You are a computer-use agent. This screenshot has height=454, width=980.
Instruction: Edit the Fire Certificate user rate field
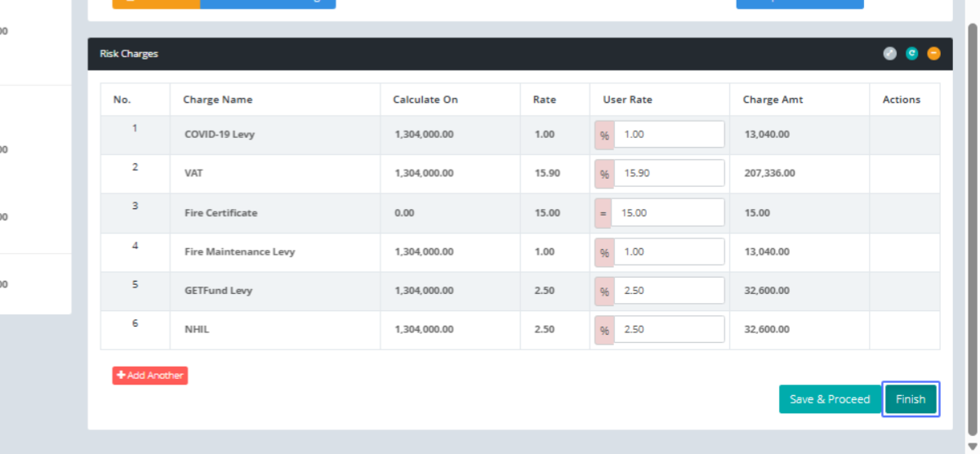[x=667, y=213]
